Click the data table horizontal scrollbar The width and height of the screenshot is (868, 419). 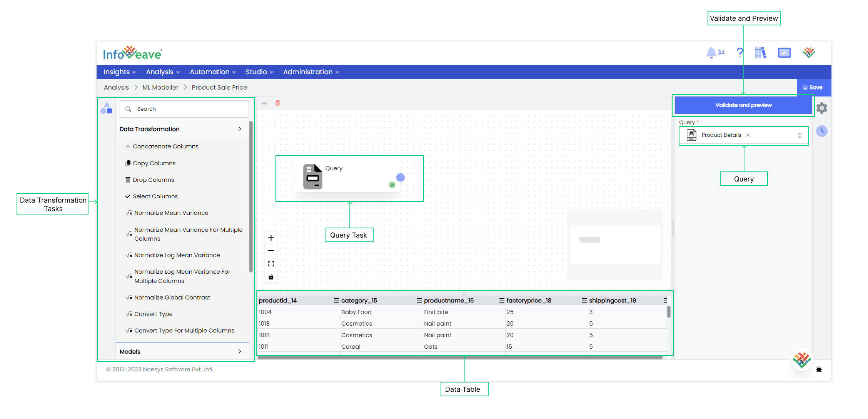click(460, 357)
